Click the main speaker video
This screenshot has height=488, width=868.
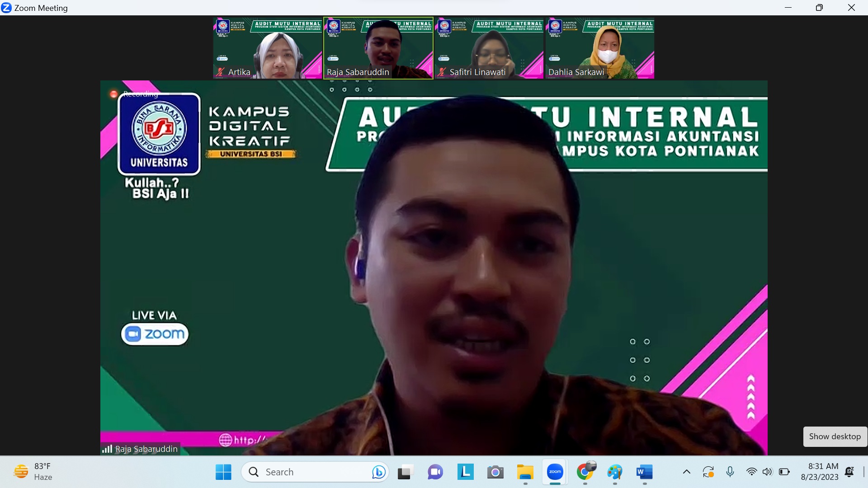pyautogui.click(x=434, y=267)
